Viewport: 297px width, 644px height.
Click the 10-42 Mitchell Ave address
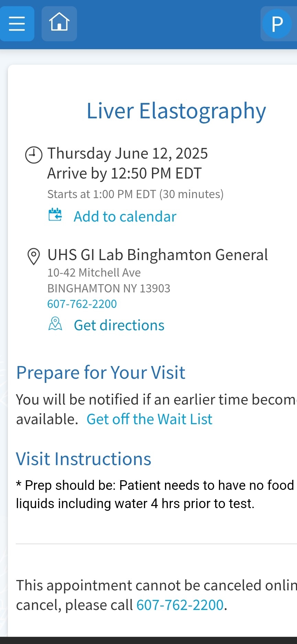(94, 273)
